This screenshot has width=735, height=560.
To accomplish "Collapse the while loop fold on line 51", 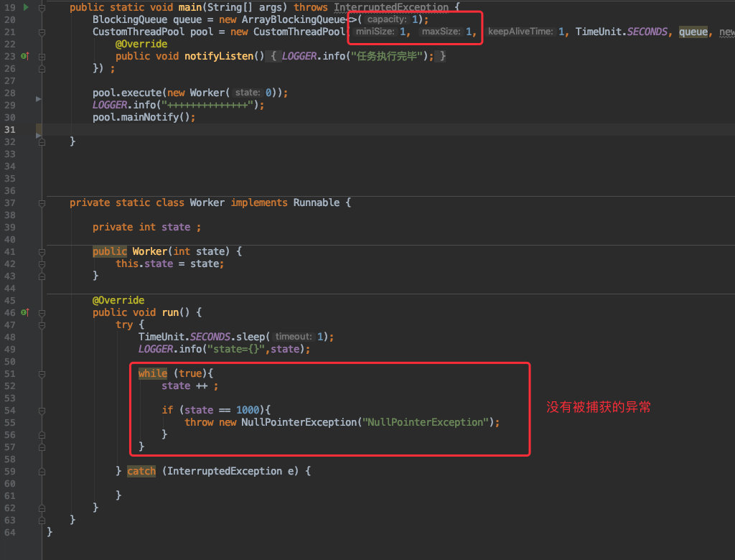I will pos(42,374).
